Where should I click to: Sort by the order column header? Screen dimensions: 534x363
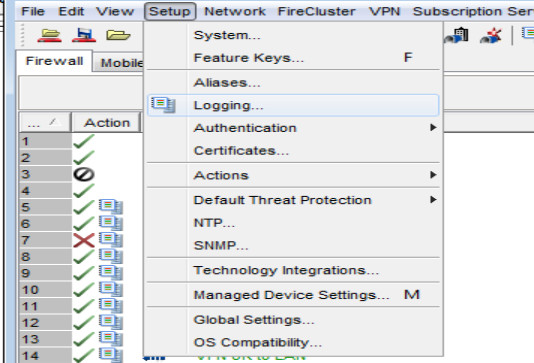click(x=45, y=123)
